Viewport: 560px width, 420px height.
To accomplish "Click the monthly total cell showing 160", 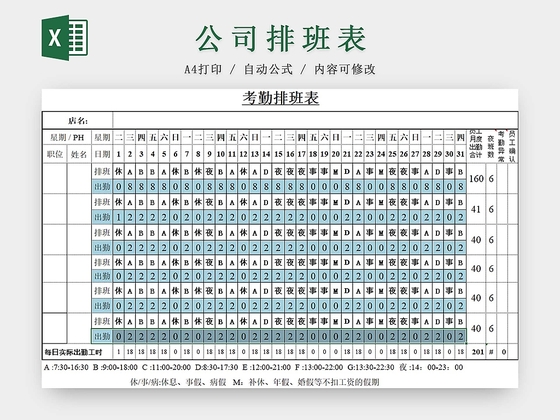I will point(476,179).
